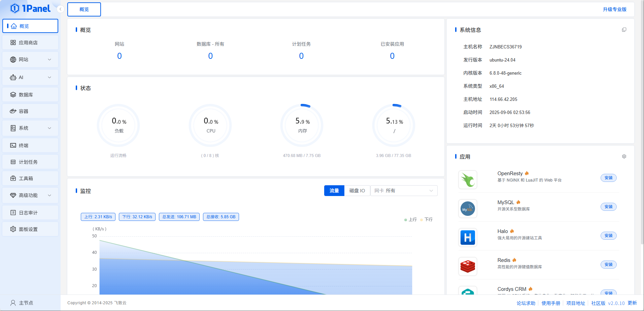Click the 1Panel logo
Viewport: 644px width, 311px height.
tap(30, 8)
